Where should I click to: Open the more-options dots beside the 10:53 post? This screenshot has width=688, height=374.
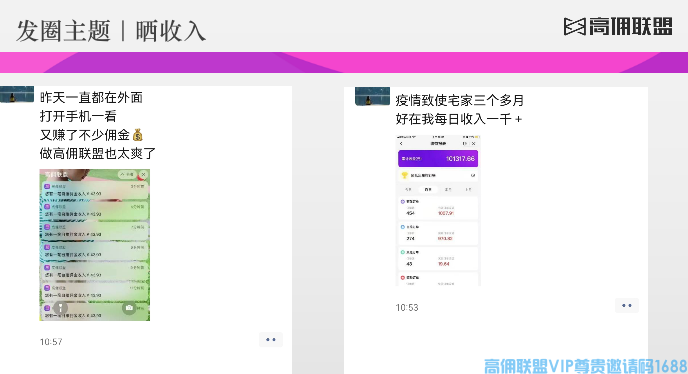pos(627,305)
